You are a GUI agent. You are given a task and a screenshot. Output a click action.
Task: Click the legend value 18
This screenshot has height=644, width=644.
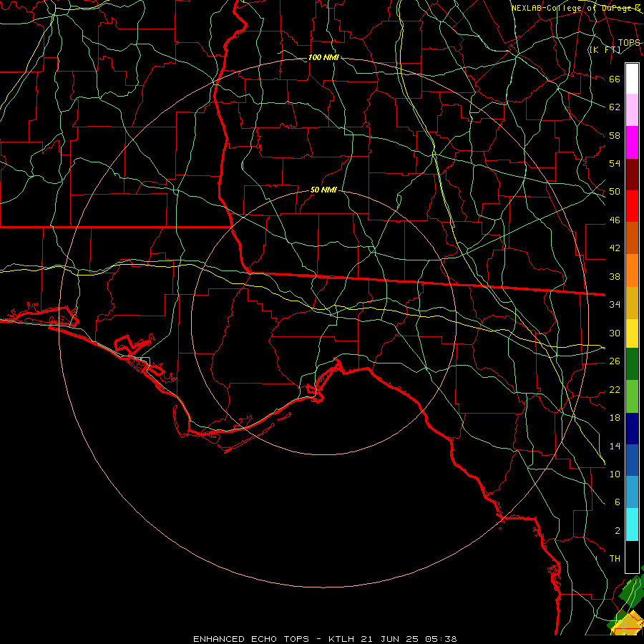(x=615, y=418)
